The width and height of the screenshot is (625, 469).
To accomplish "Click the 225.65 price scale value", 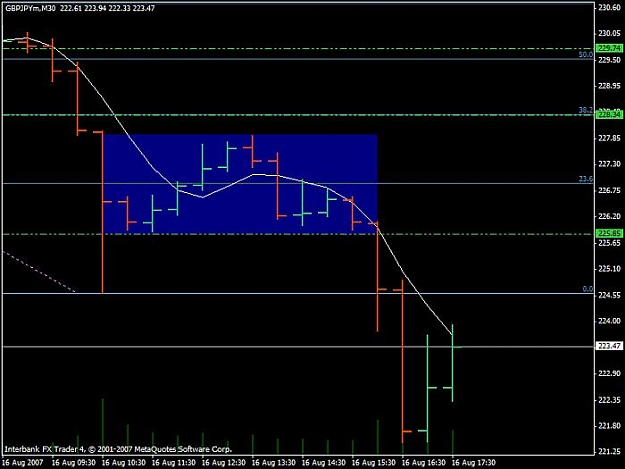I will pyautogui.click(x=609, y=243).
